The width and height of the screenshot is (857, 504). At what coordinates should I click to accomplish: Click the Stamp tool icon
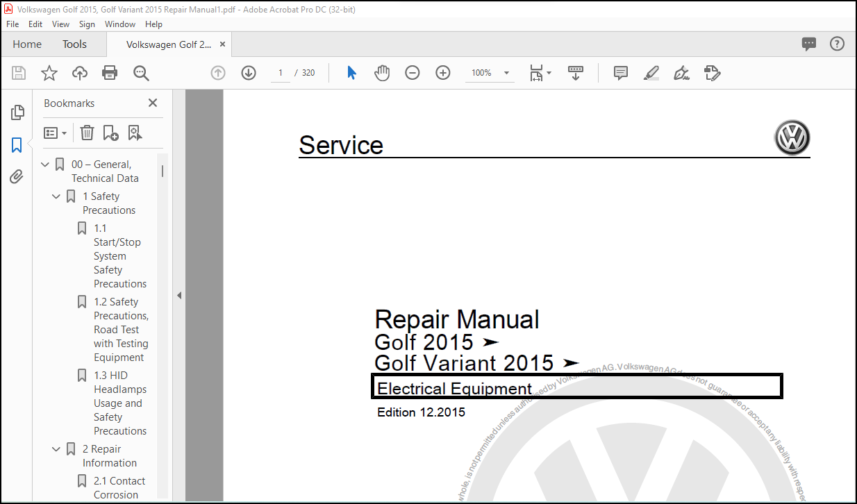tap(712, 73)
